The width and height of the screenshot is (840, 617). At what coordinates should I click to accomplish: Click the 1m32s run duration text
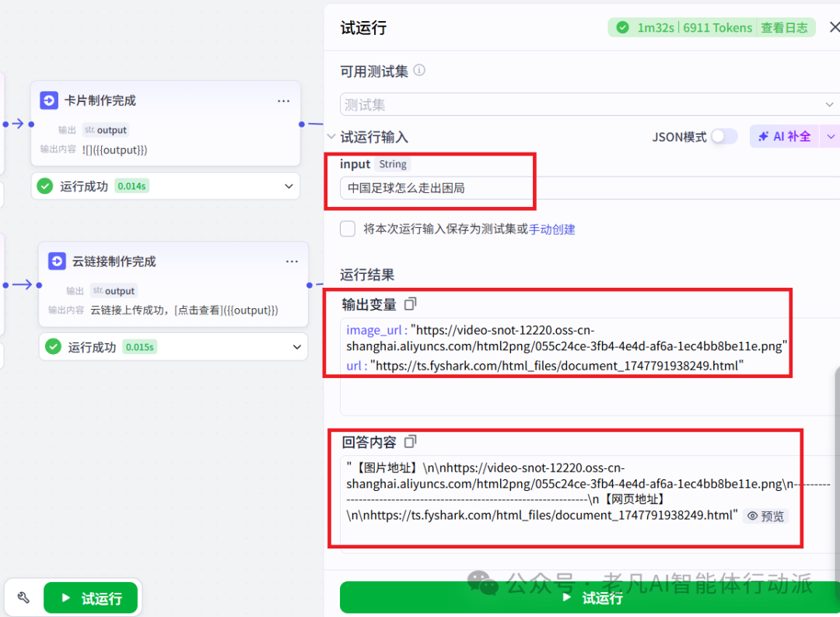(656, 28)
